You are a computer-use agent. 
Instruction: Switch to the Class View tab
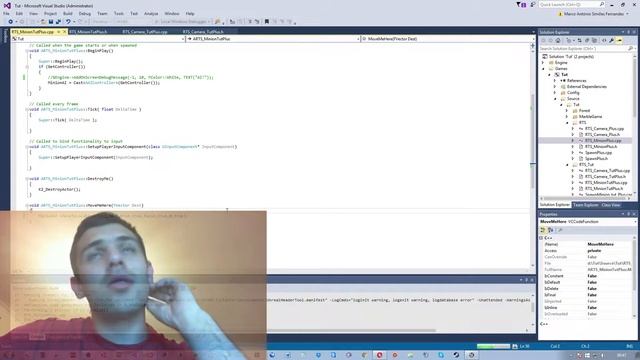tap(611, 205)
